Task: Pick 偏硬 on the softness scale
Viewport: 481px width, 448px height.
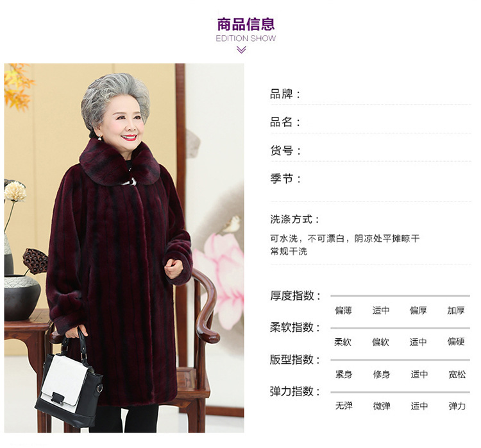Action: pos(456,341)
